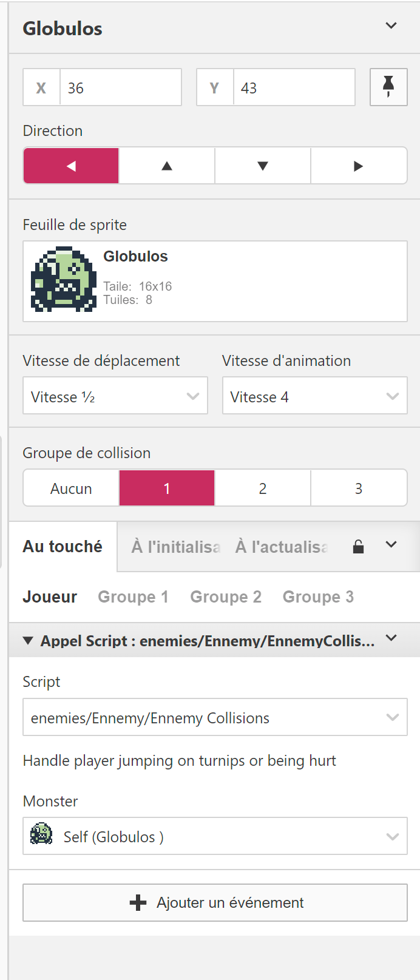Click Ajouter un événement button
The image size is (420, 980).
click(x=215, y=902)
